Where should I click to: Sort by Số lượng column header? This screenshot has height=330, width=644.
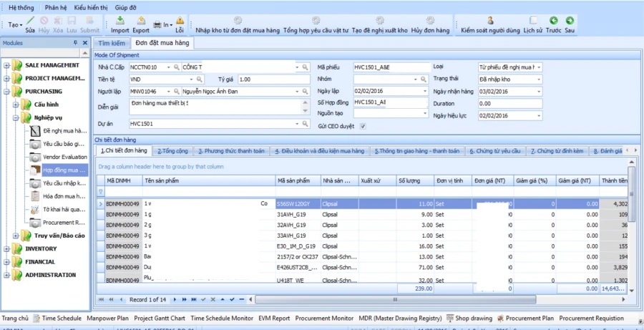coord(414,180)
